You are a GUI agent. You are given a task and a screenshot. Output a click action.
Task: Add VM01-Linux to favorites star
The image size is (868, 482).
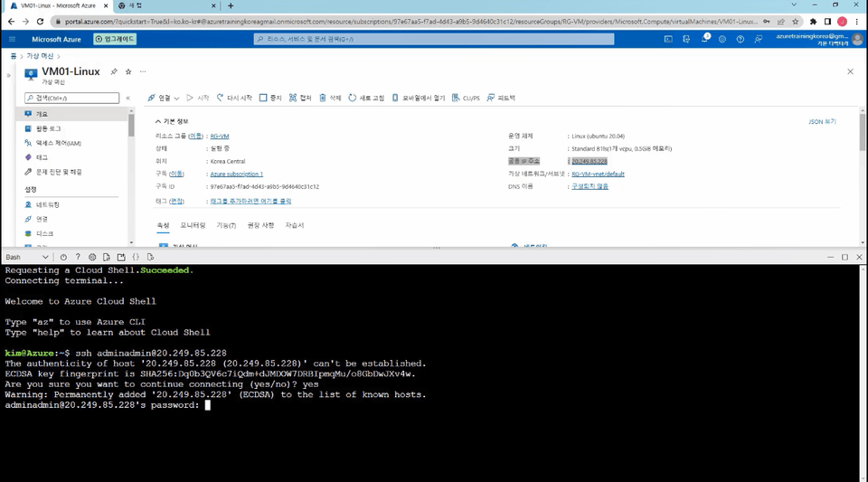(128, 71)
